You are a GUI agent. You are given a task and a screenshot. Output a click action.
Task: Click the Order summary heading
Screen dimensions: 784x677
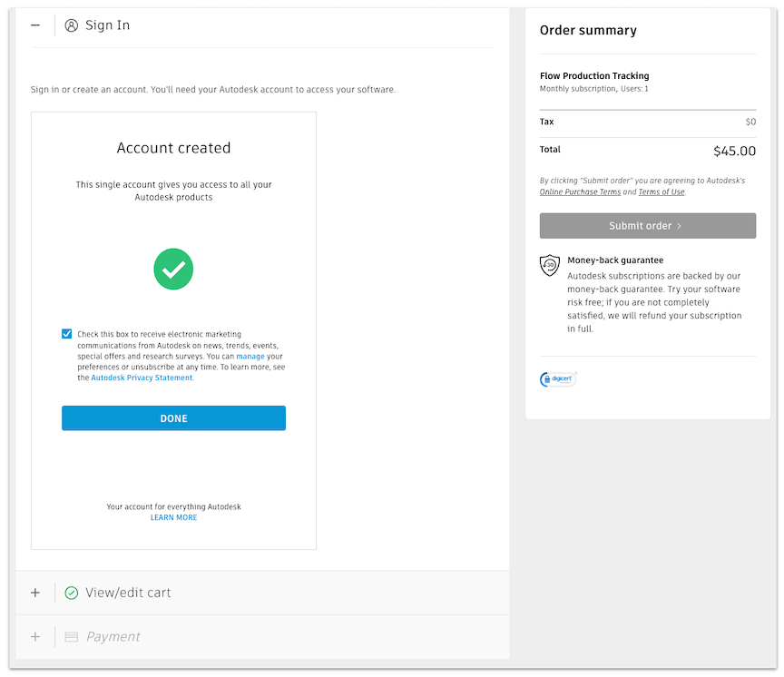[588, 31]
